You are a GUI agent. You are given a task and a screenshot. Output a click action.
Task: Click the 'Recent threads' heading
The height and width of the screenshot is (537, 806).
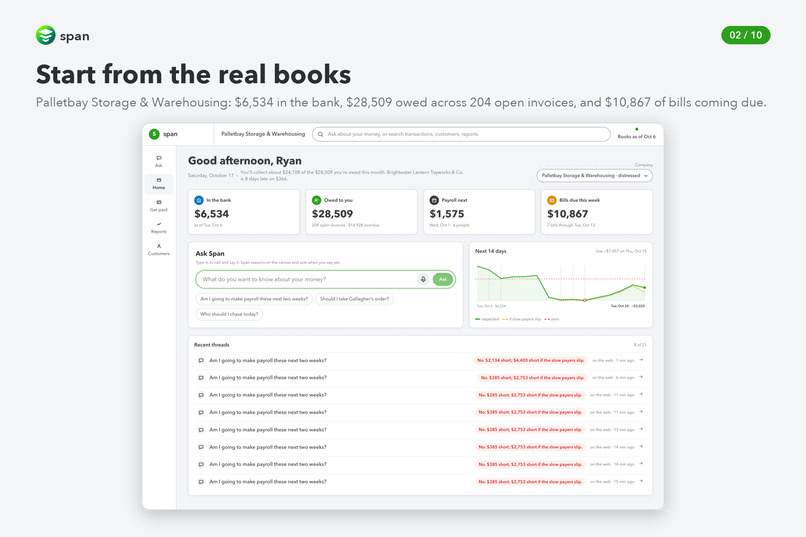[212, 345]
